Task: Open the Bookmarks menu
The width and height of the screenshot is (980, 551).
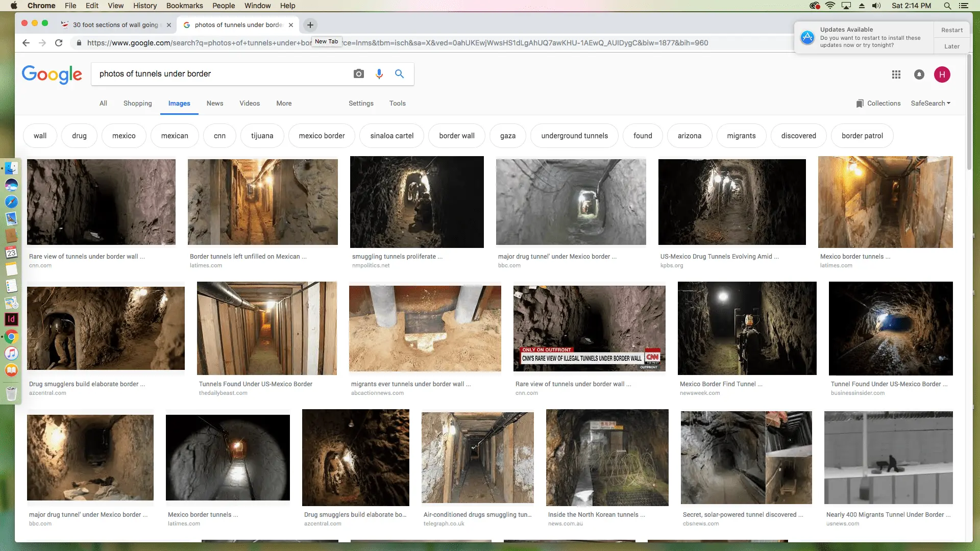Action: pos(184,6)
